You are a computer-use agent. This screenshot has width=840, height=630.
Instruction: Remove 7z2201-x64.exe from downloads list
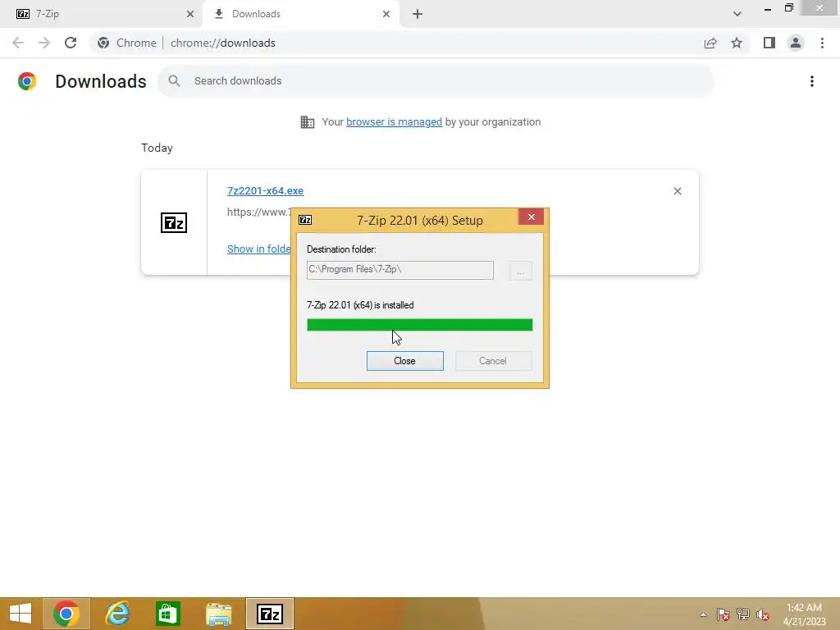[x=677, y=191]
